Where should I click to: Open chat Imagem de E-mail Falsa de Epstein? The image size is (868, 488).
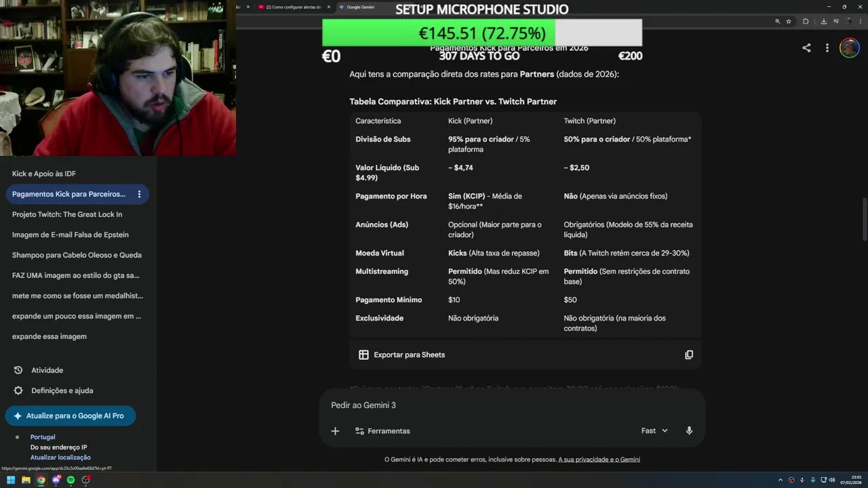pyautogui.click(x=71, y=235)
